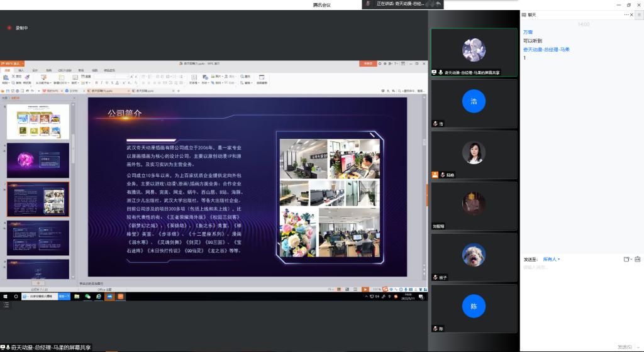This screenshot has height=352, width=644.
Task: Toggle italic formatting in WPS ribbon
Action: (101, 82)
